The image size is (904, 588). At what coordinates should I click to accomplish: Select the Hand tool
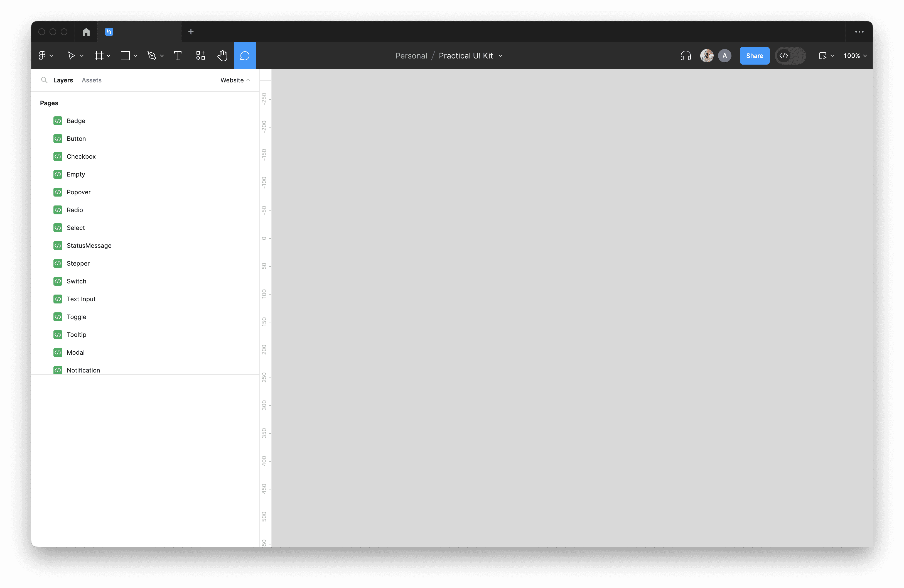click(x=222, y=56)
